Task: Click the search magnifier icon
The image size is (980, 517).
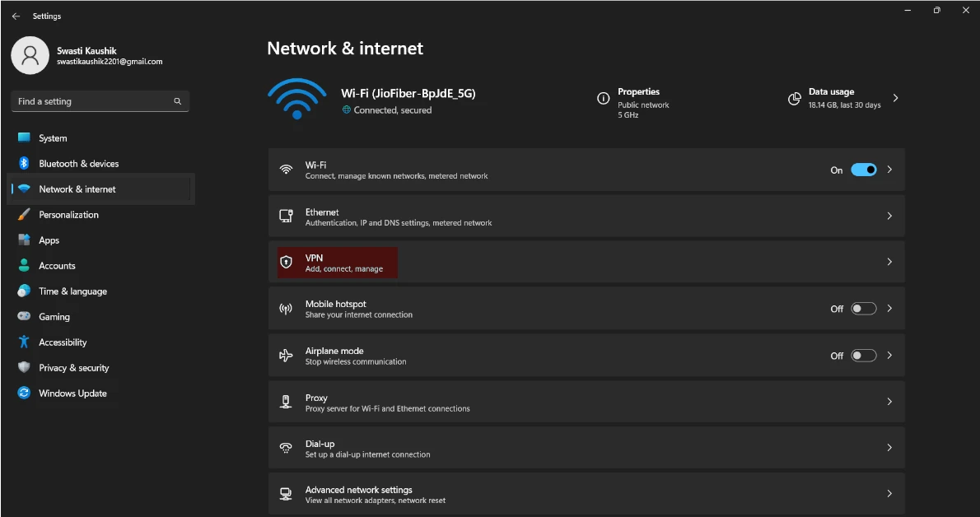Action: click(x=177, y=101)
